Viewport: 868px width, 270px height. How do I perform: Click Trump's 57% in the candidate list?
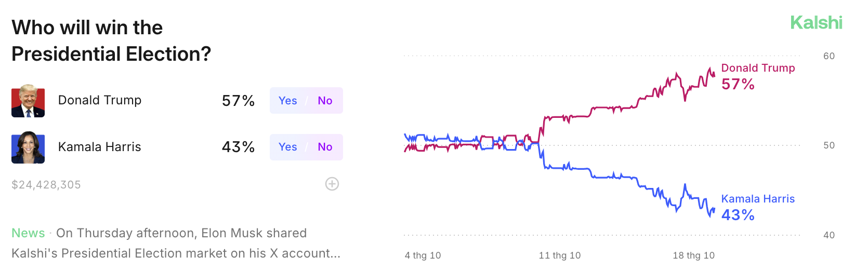[x=238, y=101]
